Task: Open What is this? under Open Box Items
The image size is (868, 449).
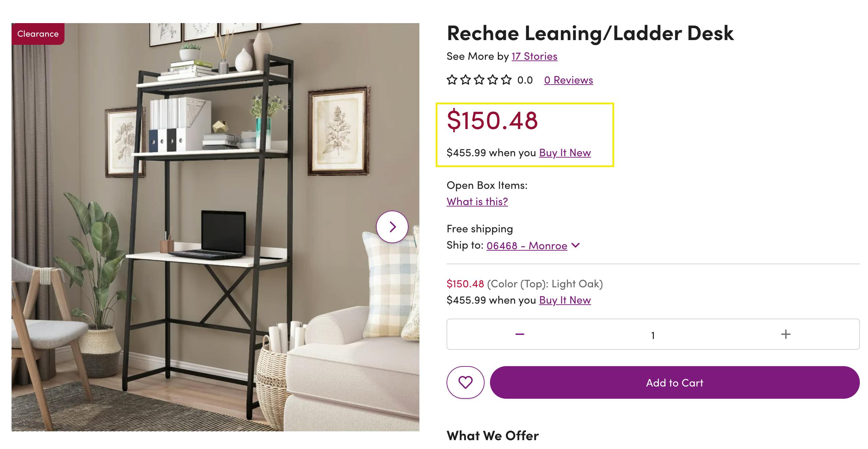Action: pos(477,201)
